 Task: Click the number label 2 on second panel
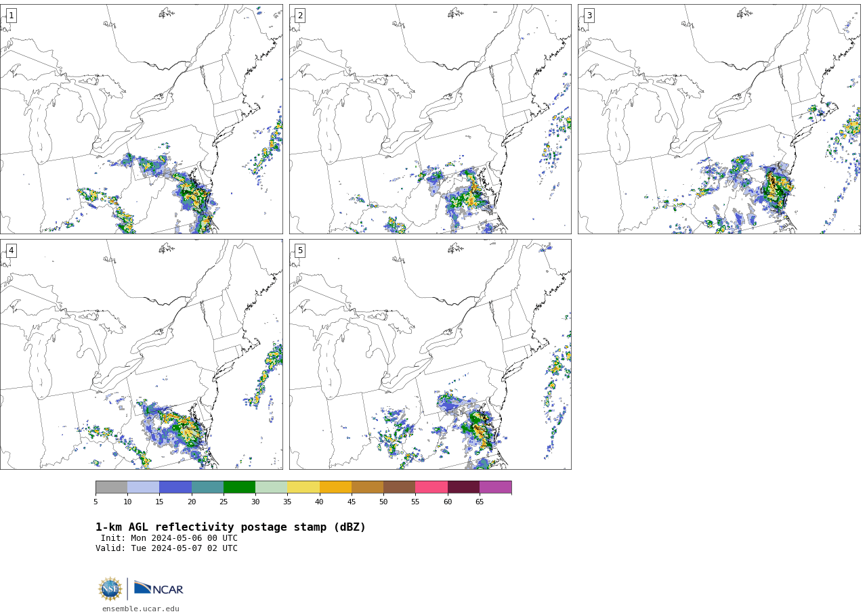300,16
